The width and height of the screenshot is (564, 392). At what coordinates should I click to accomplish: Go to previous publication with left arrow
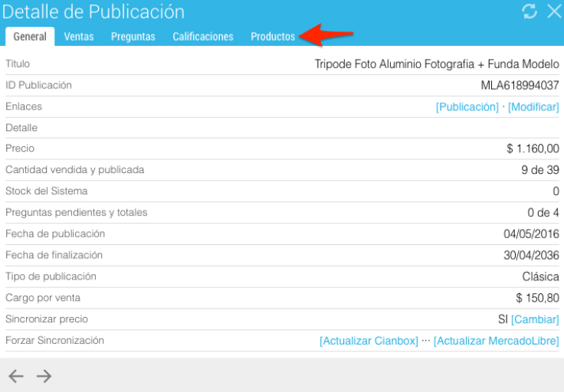coord(16,376)
